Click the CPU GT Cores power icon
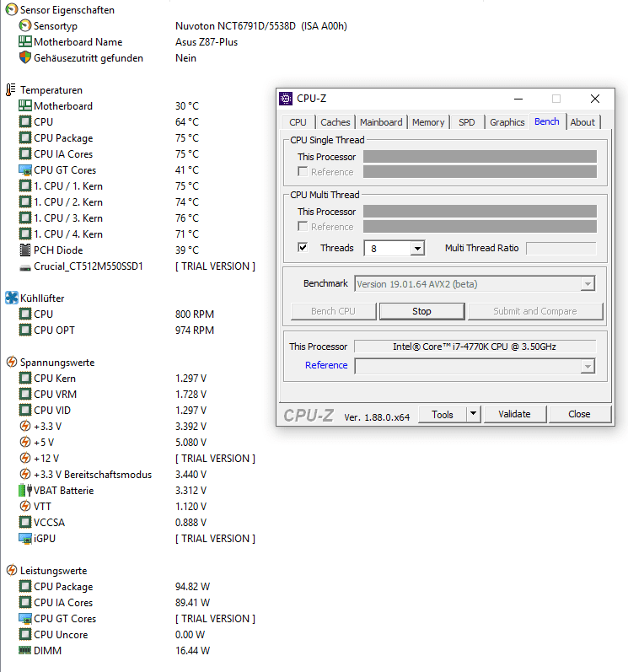 pos(25,618)
